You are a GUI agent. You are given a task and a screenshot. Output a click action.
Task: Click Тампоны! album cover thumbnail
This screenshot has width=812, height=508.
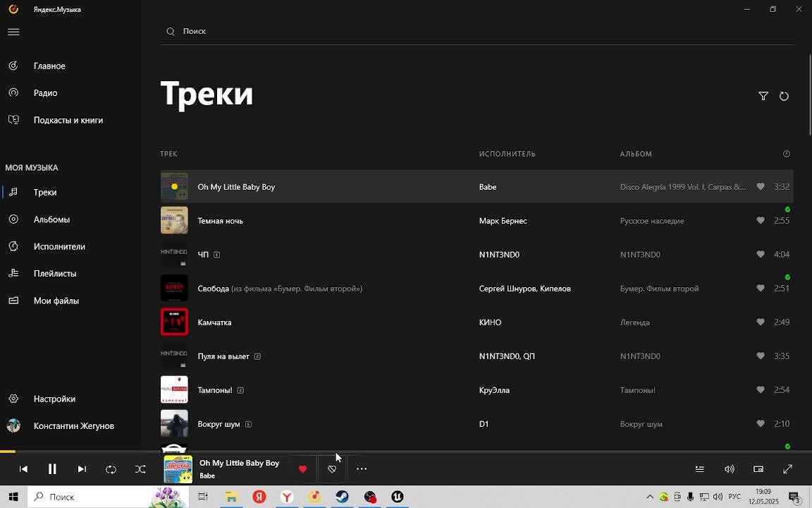point(174,389)
